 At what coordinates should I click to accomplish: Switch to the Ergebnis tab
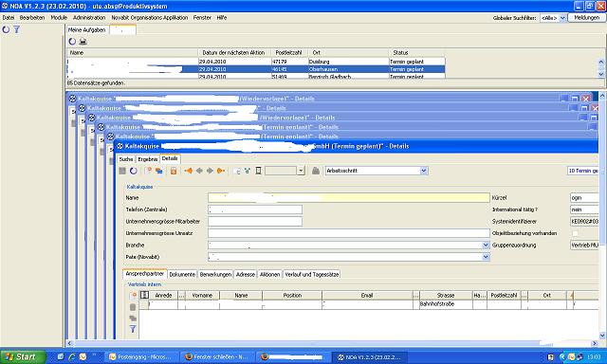pyautogui.click(x=148, y=159)
